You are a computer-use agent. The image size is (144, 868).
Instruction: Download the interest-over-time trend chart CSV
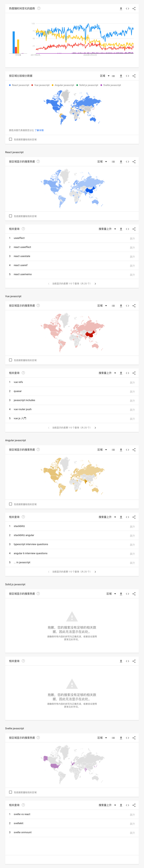(121, 9)
